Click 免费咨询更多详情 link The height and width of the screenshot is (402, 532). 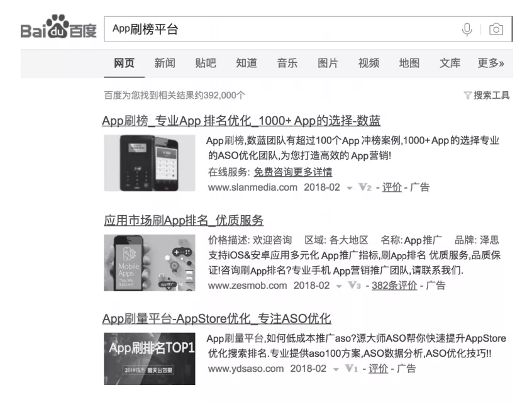click(293, 172)
